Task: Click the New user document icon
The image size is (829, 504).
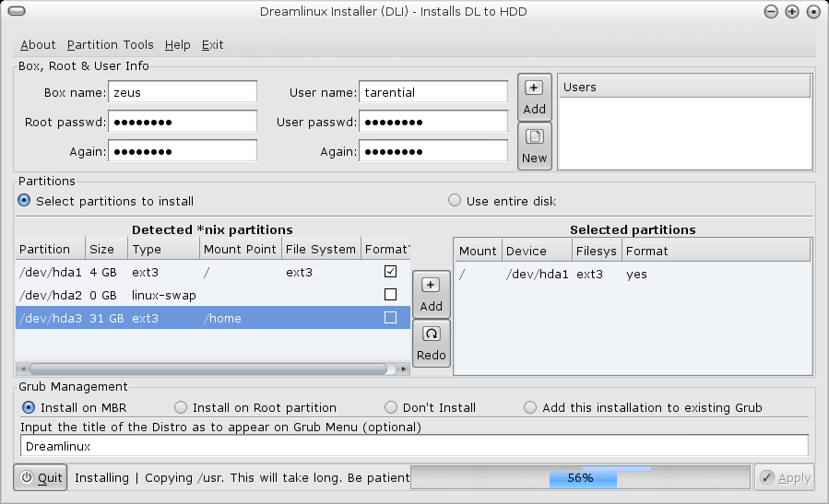Action: (534, 137)
